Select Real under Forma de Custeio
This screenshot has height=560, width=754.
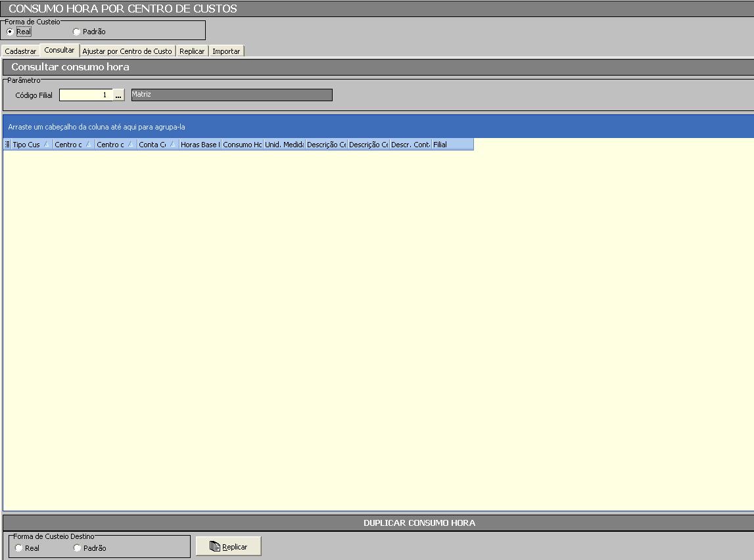tap(10, 32)
